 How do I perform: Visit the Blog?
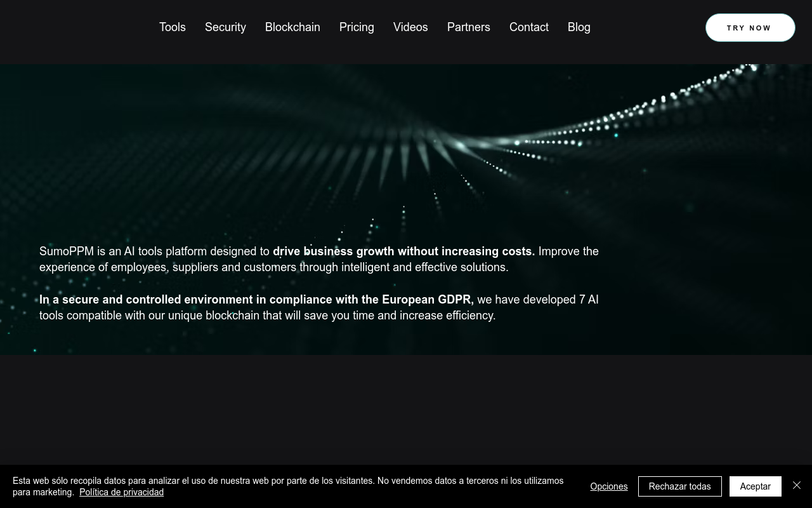point(579,27)
